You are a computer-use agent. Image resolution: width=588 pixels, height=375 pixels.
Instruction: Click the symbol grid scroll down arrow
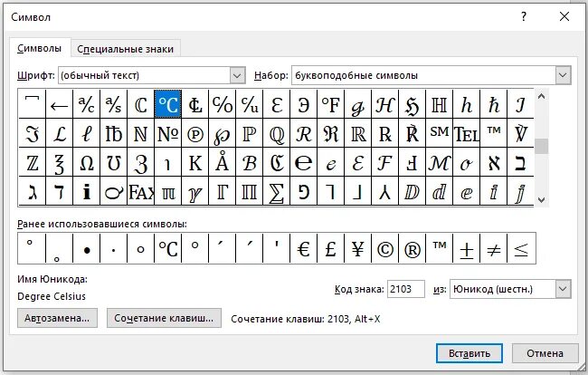click(x=541, y=199)
